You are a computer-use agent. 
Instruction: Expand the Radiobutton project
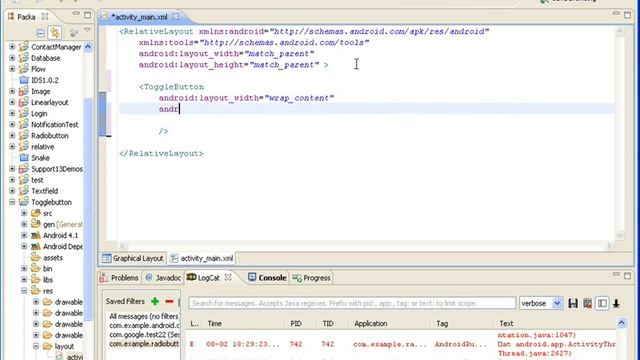(12, 136)
